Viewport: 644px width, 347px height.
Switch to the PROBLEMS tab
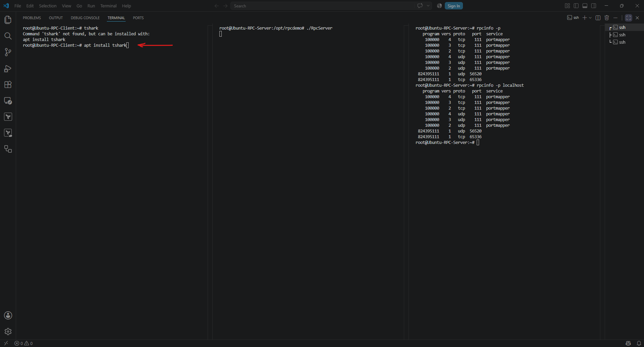32,18
